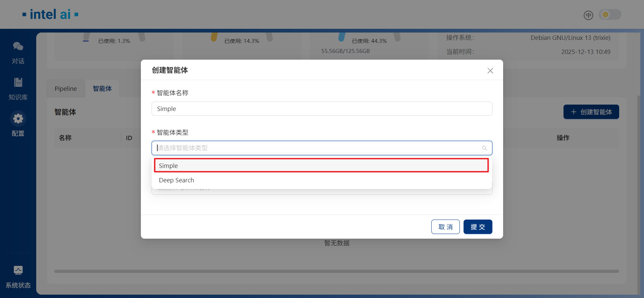This screenshot has height=298, width=644.
Task: Toggle the light/dark theme switch
Action: pos(610,15)
